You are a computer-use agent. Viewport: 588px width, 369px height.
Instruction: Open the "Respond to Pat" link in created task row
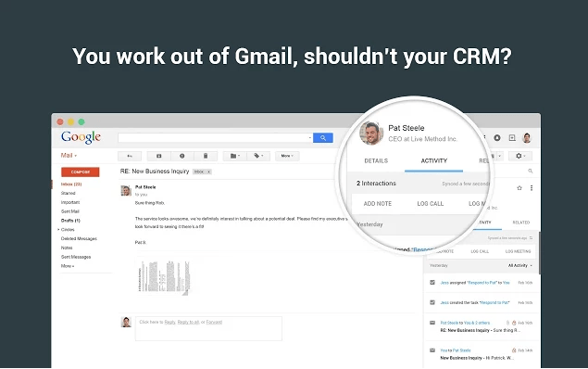click(x=494, y=302)
